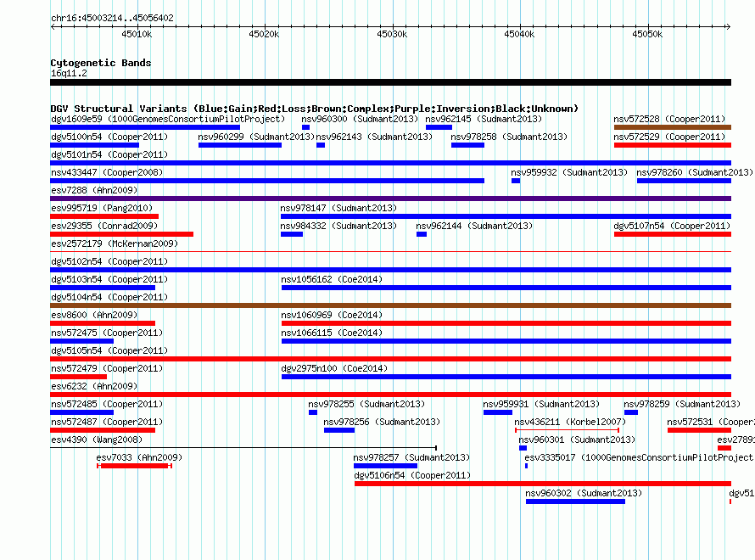Click nsv978260 (Sudmant2013) variant label
Screen dimensions: 755x560
694,172
